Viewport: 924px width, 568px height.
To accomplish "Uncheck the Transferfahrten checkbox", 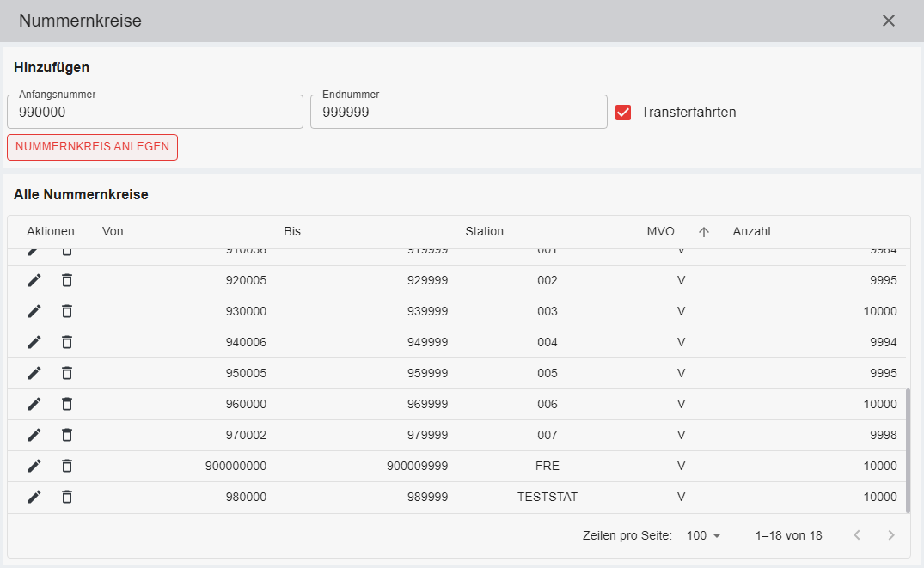I will point(623,112).
